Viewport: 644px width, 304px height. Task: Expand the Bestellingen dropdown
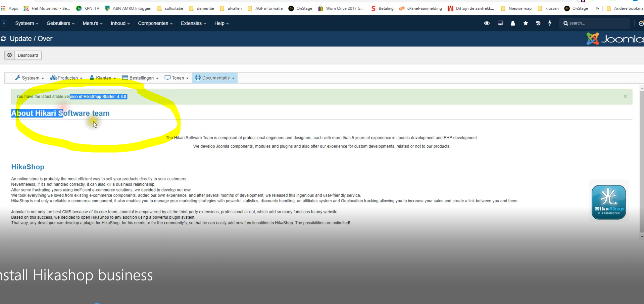(140, 78)
